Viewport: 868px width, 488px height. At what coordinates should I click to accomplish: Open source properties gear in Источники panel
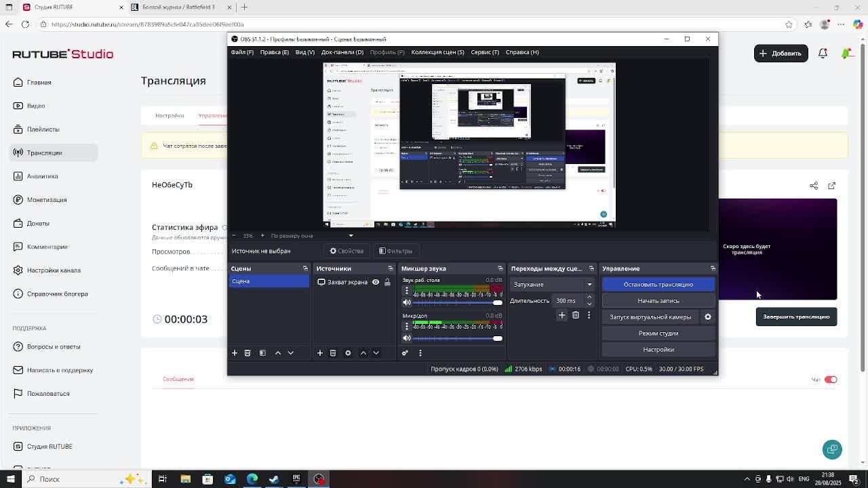pos(348,353)
